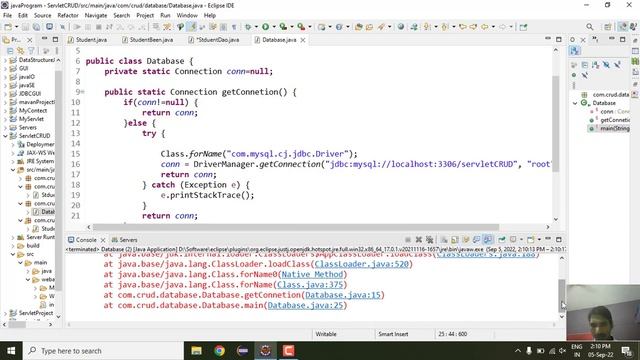Click the Next Annotation toolbar icon
The width and height of the screenshot is (640, 360).
[427, 27]
